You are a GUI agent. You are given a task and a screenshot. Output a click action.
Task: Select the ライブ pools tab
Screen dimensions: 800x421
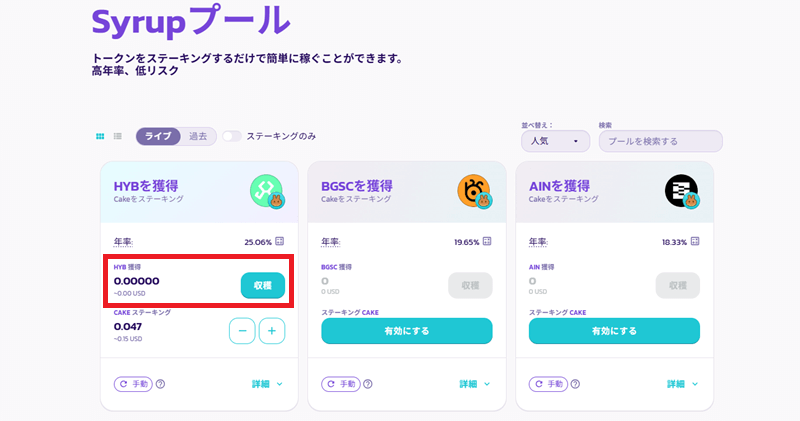(x=158, y=136)
